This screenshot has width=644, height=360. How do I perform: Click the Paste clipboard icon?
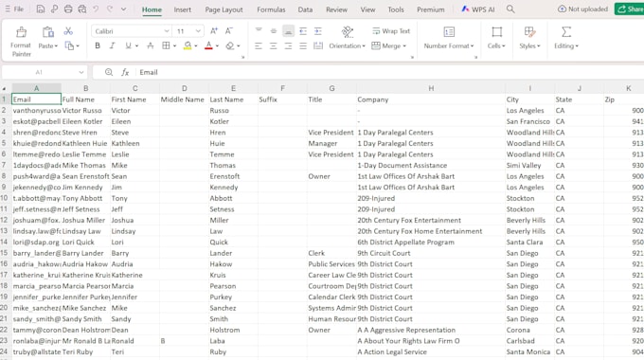point(47,32)
